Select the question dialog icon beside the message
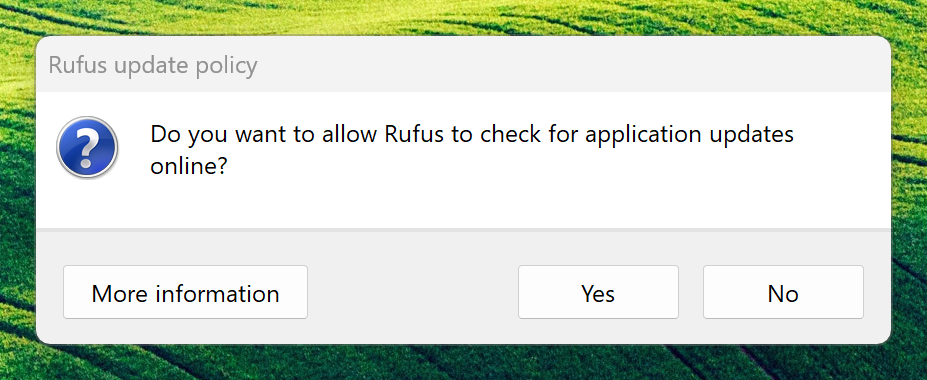Screen dimensions: 927x380 tap(87, 148)
